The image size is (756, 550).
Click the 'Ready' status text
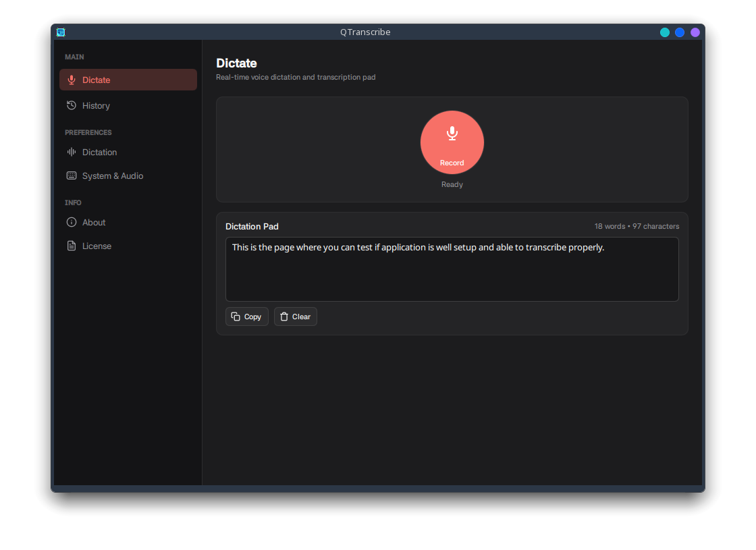click(452, 185)
